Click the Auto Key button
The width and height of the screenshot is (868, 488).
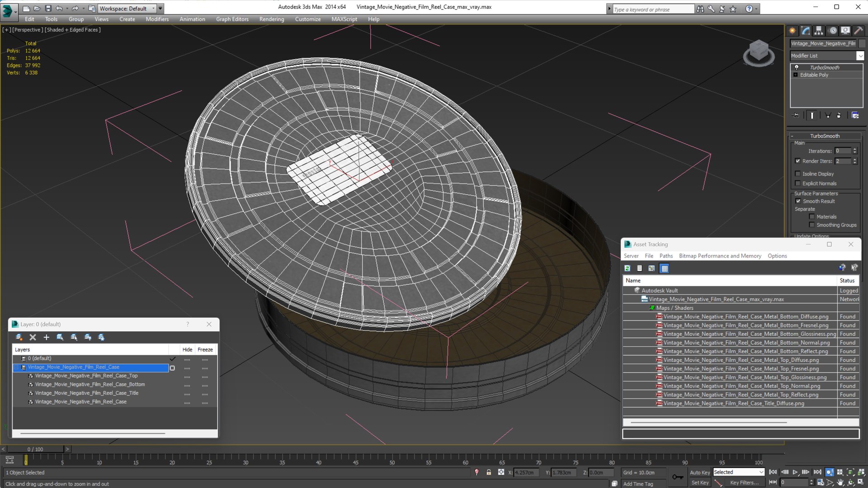(699, 472)
